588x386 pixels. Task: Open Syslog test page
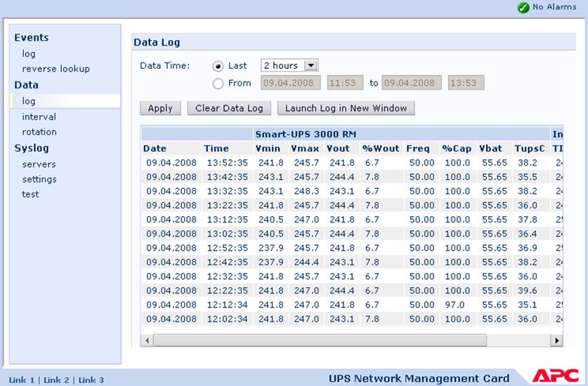point(30,194)
